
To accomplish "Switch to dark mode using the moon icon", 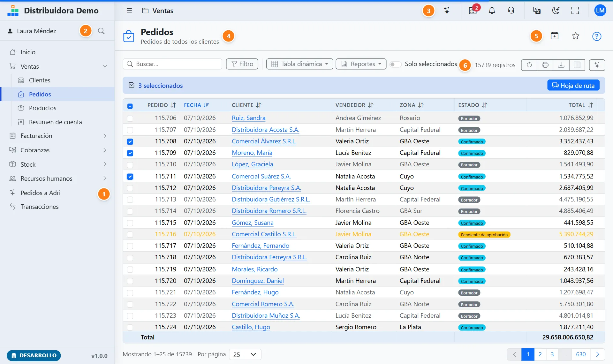I will point(556,11).
